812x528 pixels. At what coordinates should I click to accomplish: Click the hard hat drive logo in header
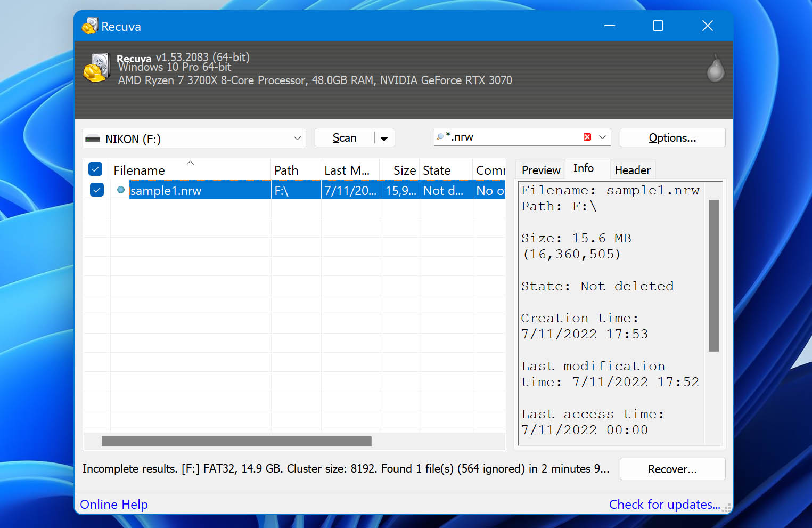(96, 68)
